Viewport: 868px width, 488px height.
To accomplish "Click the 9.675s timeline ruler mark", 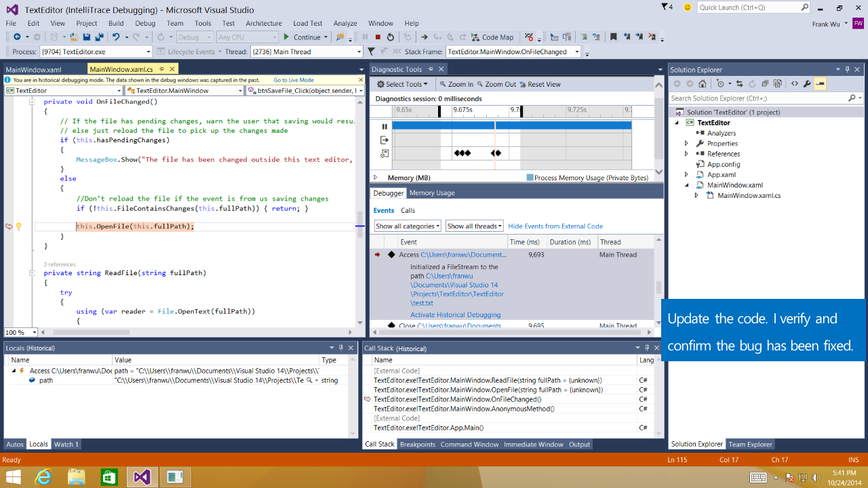I will (462, 110).
